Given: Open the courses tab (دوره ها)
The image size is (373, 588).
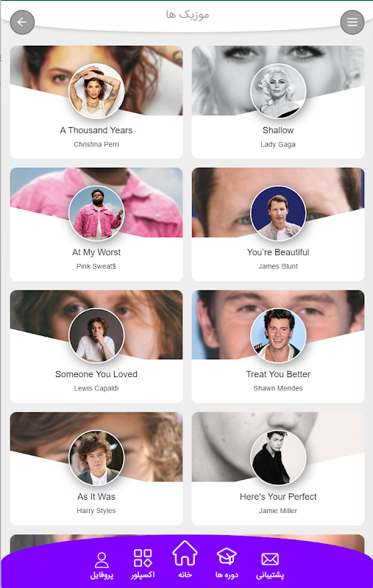Looking at the screenshot, I should pyautogui.click(x=227, y=563).
